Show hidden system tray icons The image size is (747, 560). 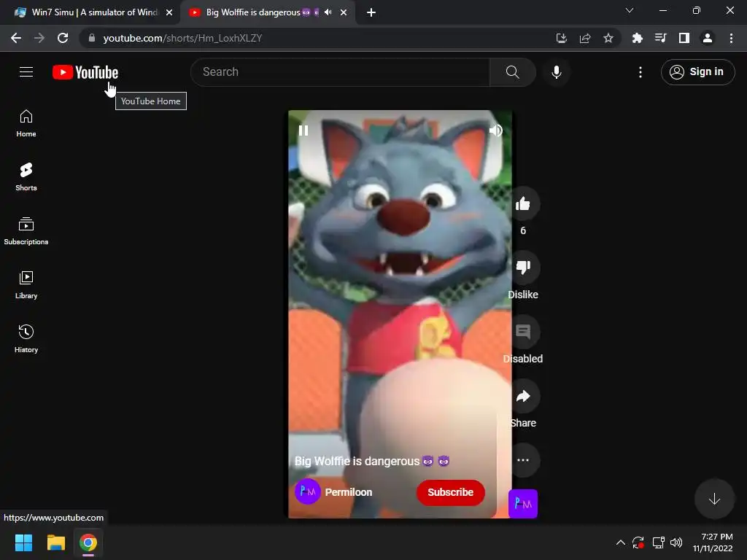pyautogui.click(x=620, y=542)
